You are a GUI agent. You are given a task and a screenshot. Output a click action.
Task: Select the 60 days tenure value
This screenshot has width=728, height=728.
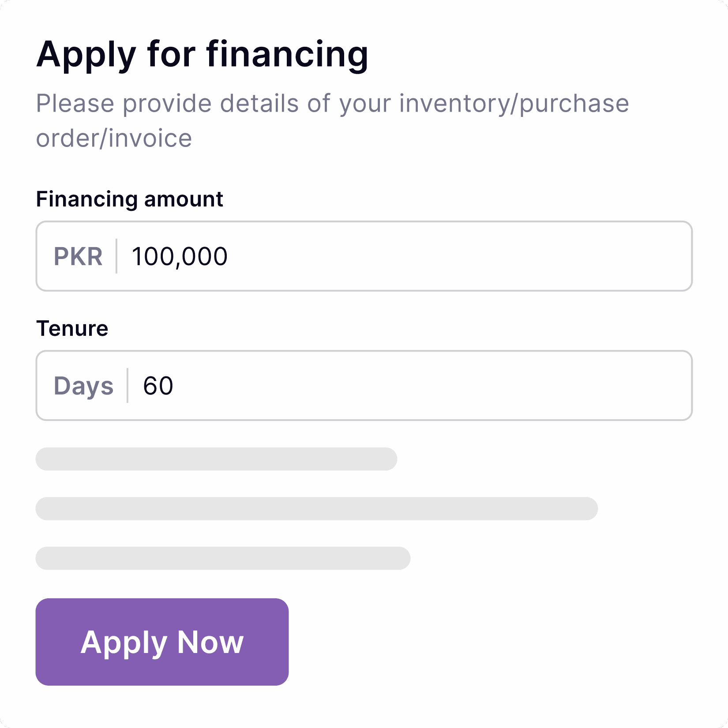[x=158, y=385]
